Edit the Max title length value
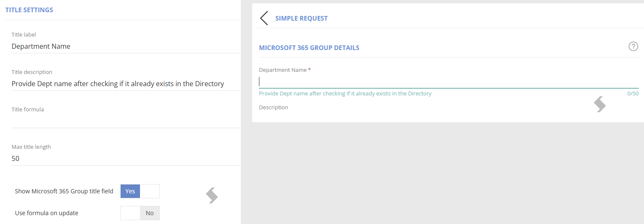The height and width of the screenshot is (224, 644). (126, 158)
